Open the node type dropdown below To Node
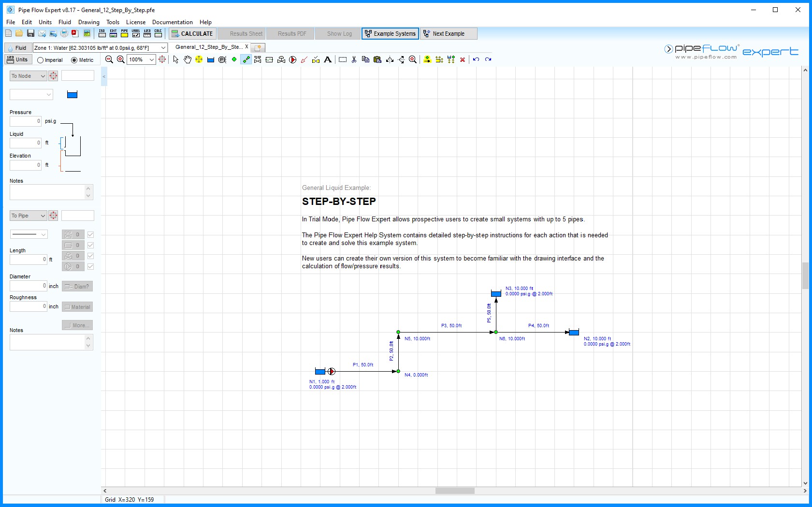The height and width of the screenshot is (507, 812). (31, 94)
